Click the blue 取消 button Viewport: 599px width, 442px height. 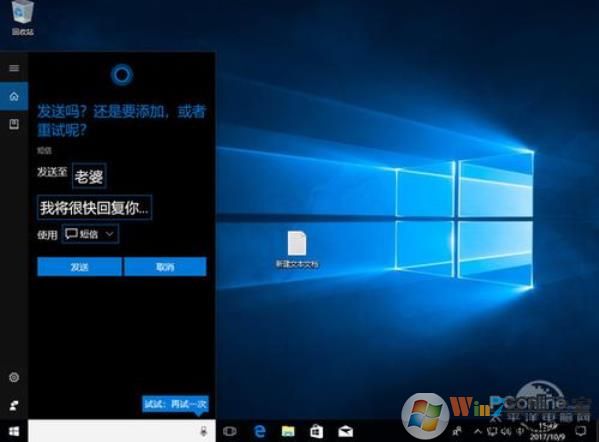(165, 266)
